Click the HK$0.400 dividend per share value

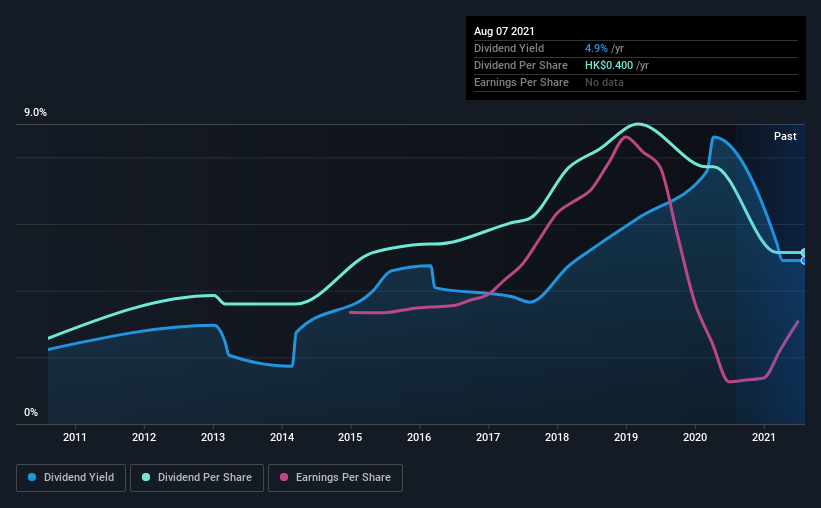[x=609, y=65]
